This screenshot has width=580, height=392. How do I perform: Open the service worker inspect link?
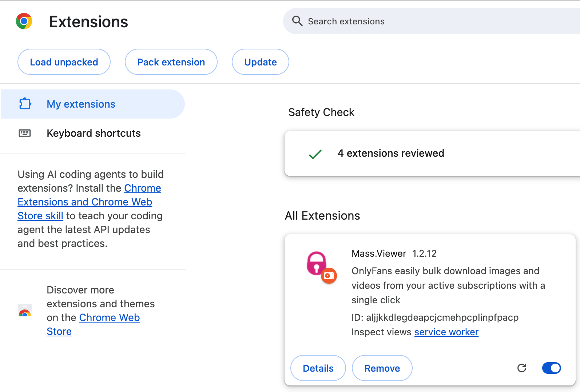click(x=446, y=332)
